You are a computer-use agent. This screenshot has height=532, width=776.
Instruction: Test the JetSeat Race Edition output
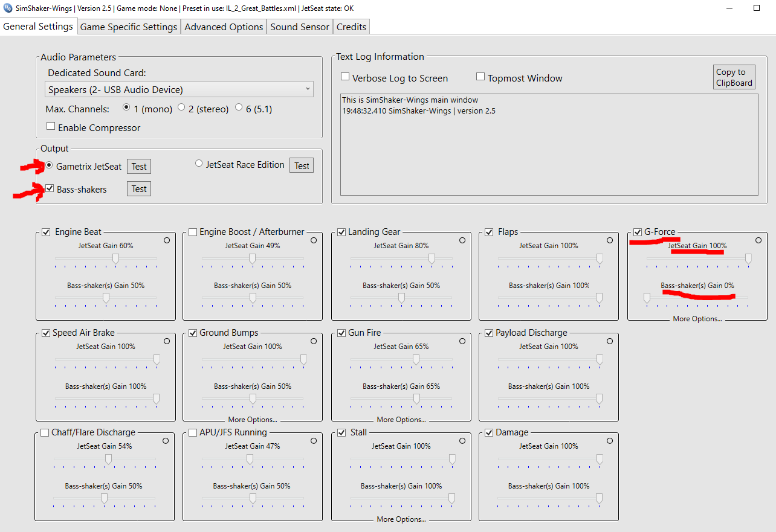pyautogui.click(x=302, y=165)
